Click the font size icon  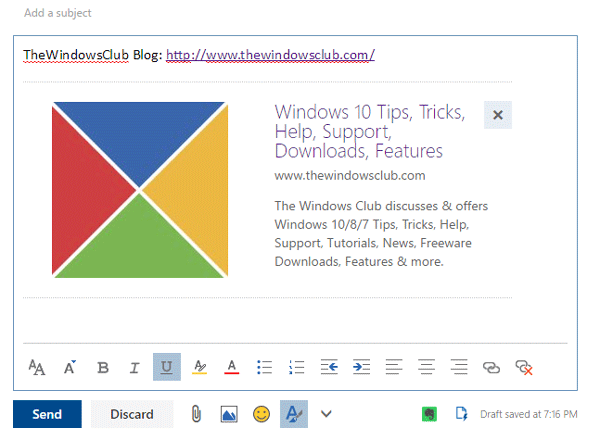(37, 367)
